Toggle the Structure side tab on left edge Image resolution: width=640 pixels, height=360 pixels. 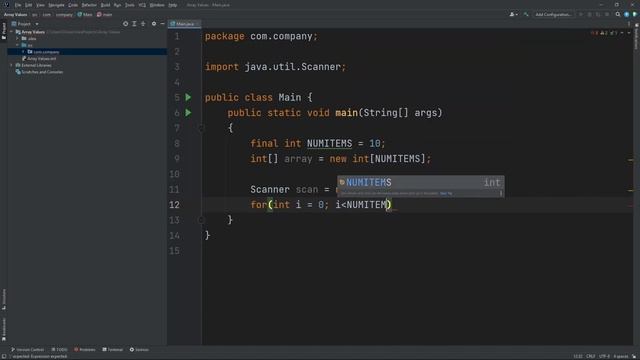pyautogui.click(x=4, y=299)
